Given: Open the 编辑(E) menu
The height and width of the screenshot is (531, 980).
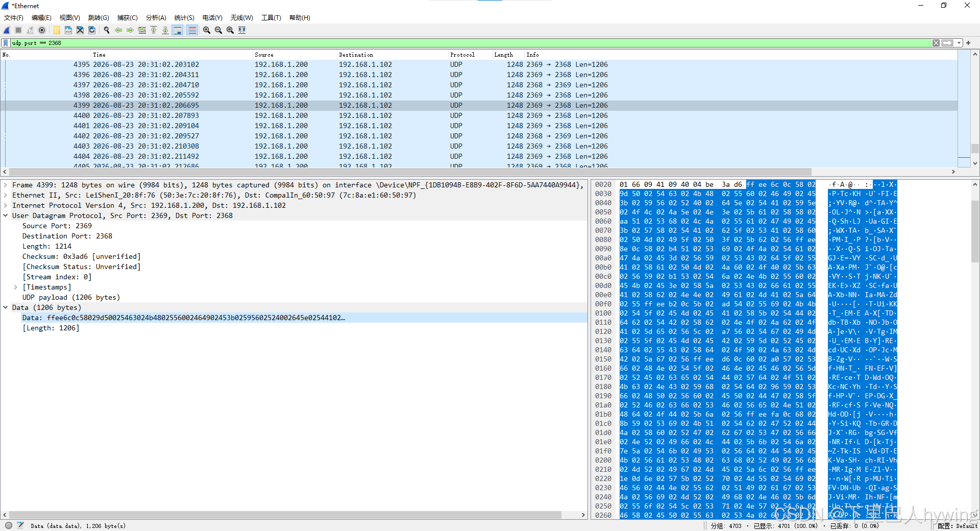Looking at the screenshot, I should 41,17.
